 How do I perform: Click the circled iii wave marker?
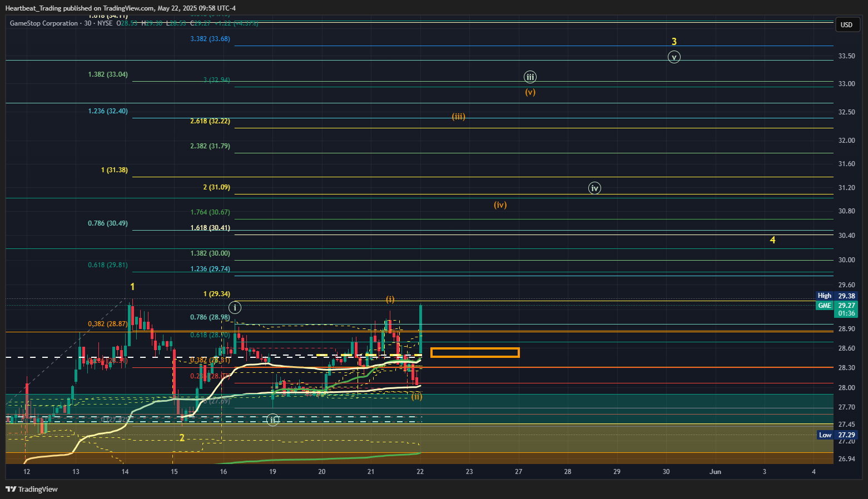click(530, 77)
